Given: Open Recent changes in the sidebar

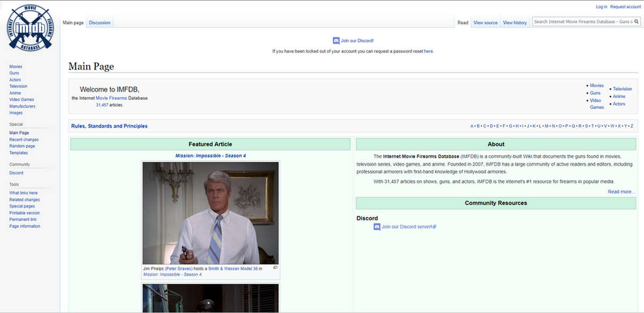Looking at the screenshot, I should [x=24, y=140].
